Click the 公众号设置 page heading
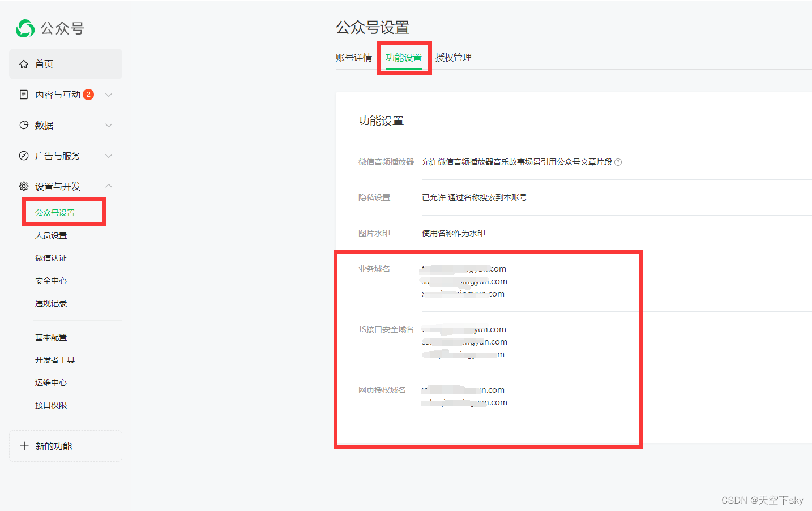 (x=373, y=27)
